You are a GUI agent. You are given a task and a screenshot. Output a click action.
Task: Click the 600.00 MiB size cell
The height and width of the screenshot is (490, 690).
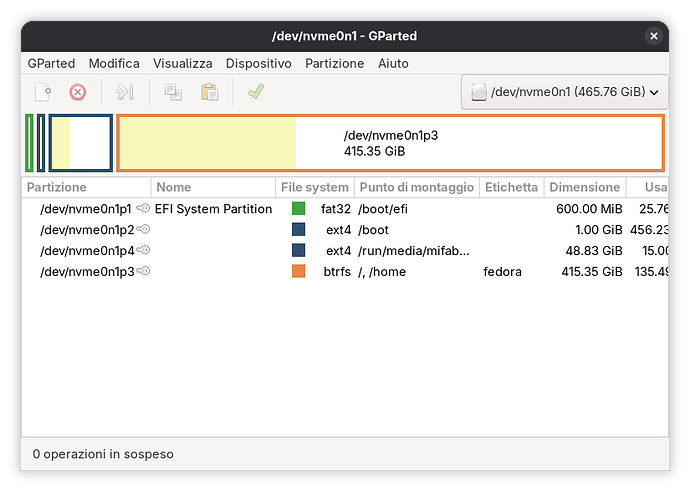tap(589, 208)
